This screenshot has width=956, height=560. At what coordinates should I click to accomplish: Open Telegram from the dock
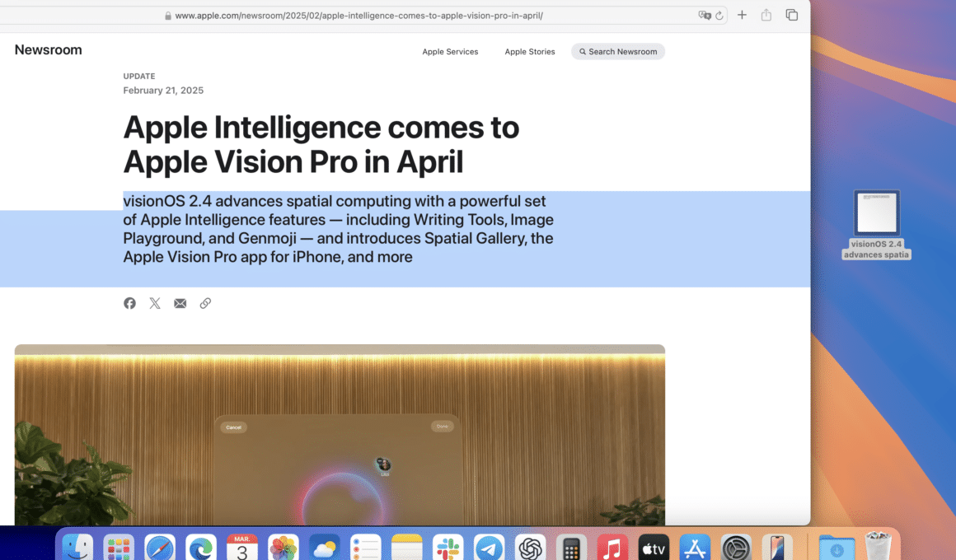489,548
